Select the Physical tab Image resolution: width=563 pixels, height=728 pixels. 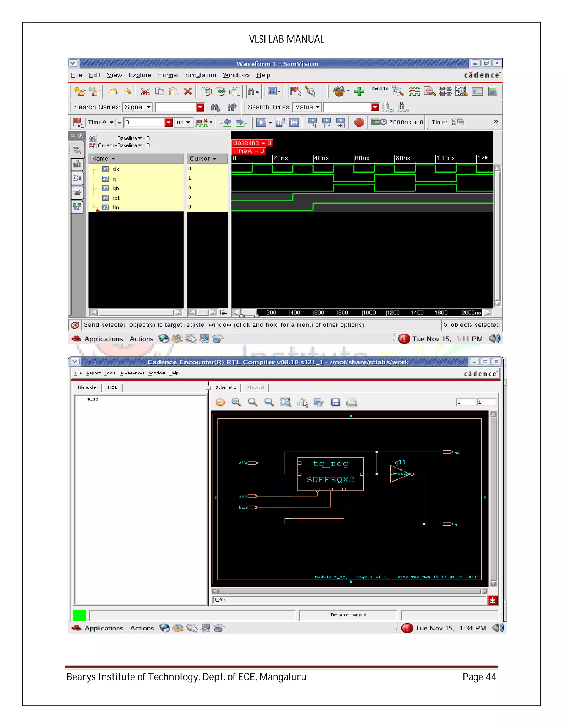point(255,387)
